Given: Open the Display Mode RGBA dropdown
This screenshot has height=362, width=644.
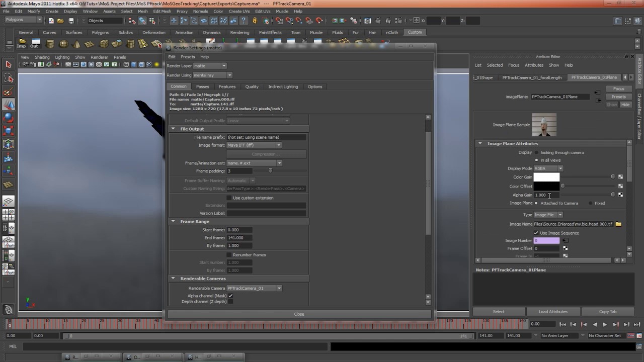Looking at the screenshot, I should tap(548, 169).
